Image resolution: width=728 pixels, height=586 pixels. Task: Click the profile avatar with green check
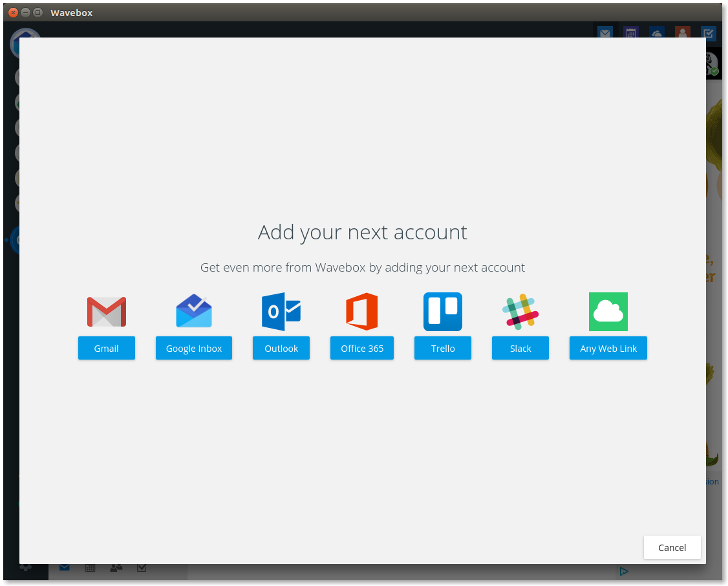(712, 64)
